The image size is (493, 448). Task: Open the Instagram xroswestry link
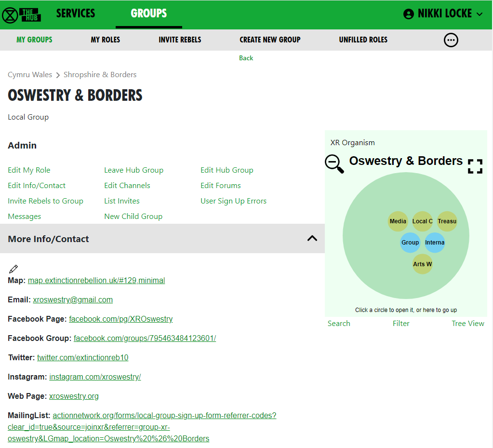click(x=95, y=377)
